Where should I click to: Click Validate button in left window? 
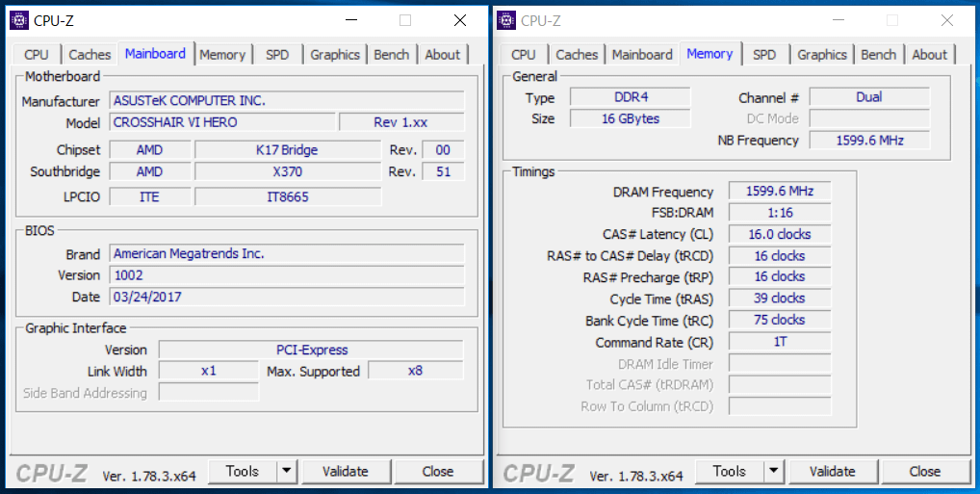coord(346,472)
